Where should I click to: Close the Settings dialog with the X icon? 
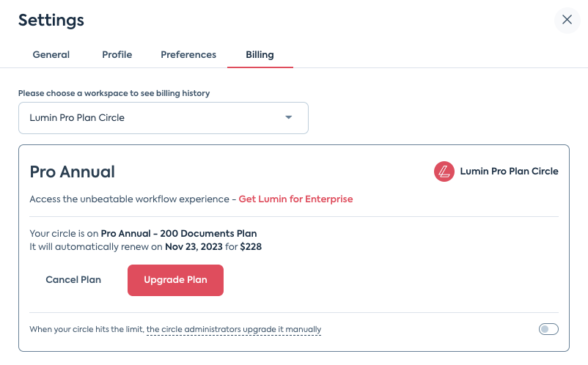(x=567, y=20)
